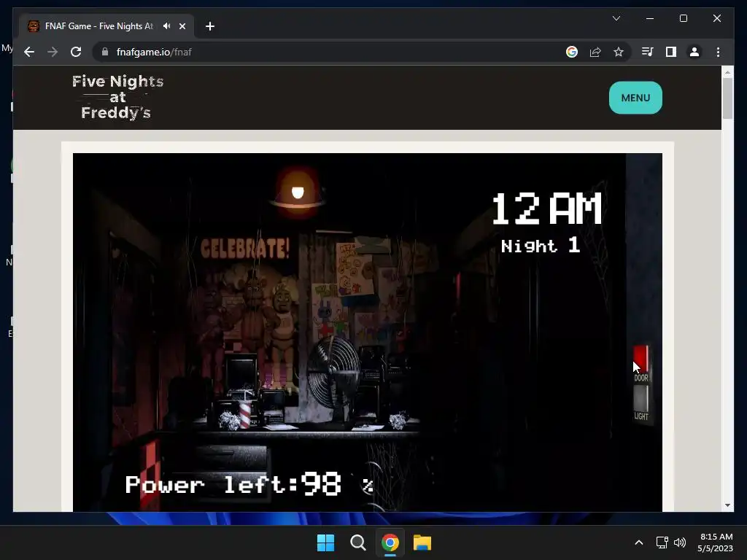Click the Five Nights at Freddy's logo
Screen dimensions: 747x560
[117, 97]
